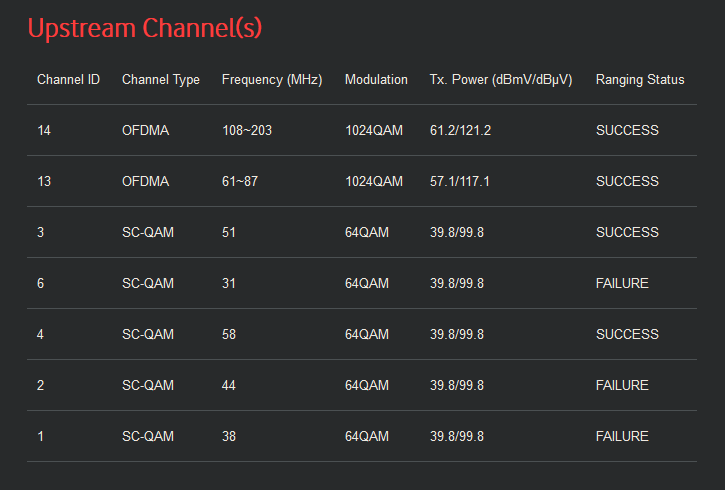Click SUCCESS status for channel 3
725x490 pixels.
click(627, 232)
